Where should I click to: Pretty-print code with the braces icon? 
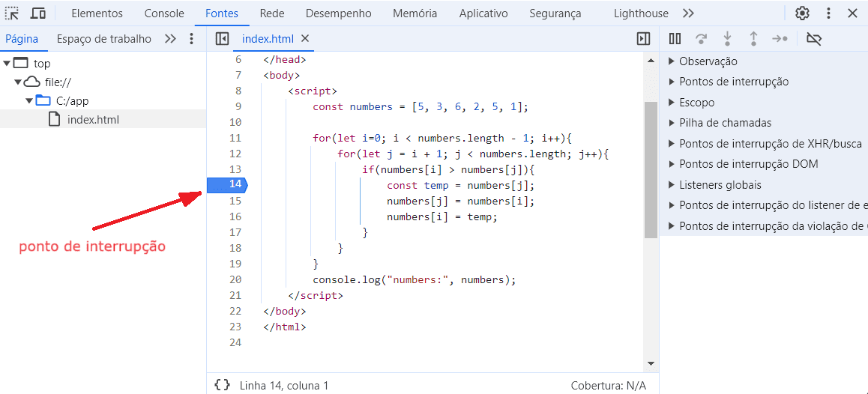tap(222, 384)
